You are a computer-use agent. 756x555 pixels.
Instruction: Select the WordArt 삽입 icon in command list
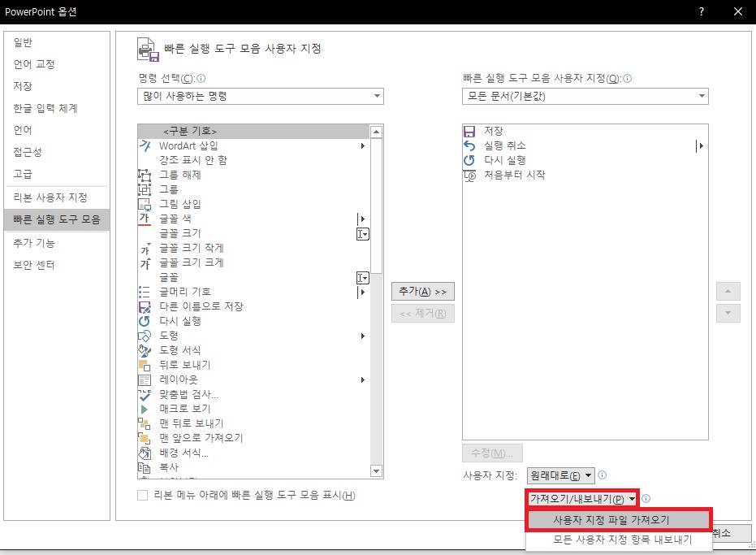tap(145, 145)
